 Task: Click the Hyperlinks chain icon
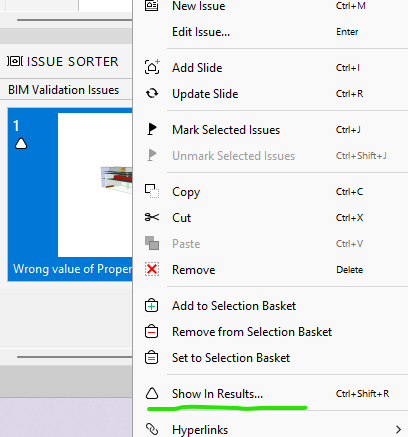pyautogui.click(x=152, y=429)
